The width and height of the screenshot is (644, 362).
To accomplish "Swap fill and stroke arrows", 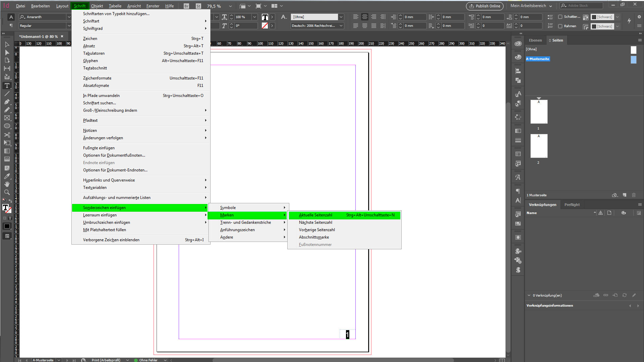I will (x=10, y=200).
